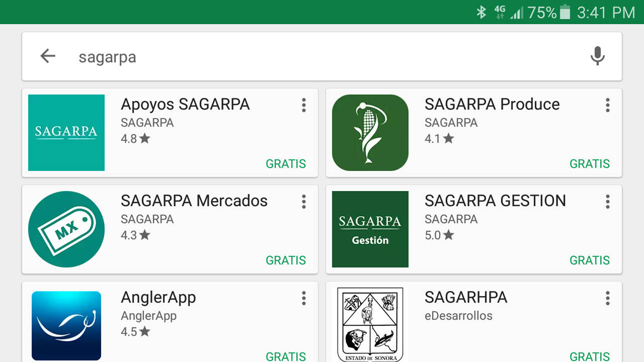Open the SAGARHPA Estado de Sonora crest icon
Viewport: 644px width, 362px height.
click(370, 325)
